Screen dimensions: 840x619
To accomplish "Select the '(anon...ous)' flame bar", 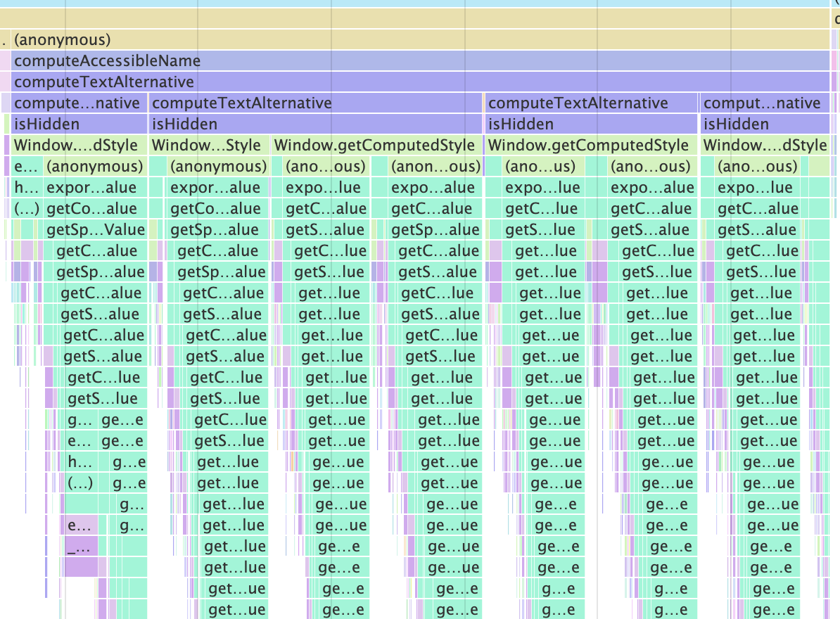I will click(x=435, y=167).
